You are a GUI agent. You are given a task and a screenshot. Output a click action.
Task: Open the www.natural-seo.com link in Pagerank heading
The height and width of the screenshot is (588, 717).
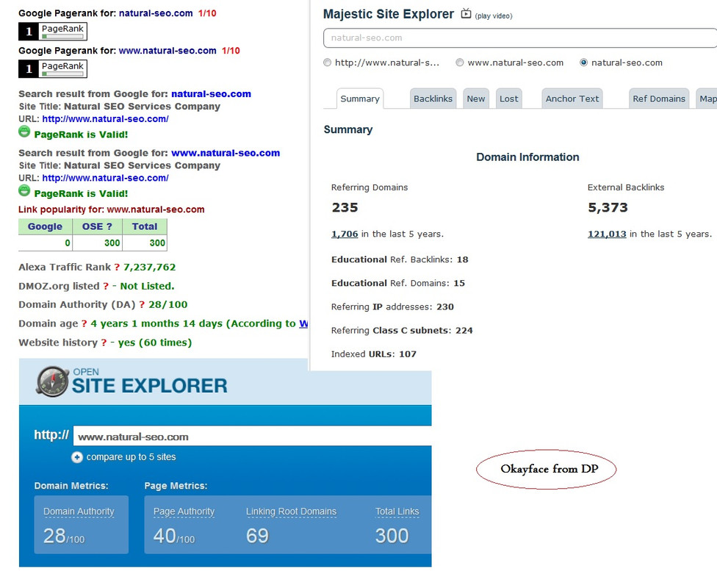pyautogui.click(x=167, y=51)
